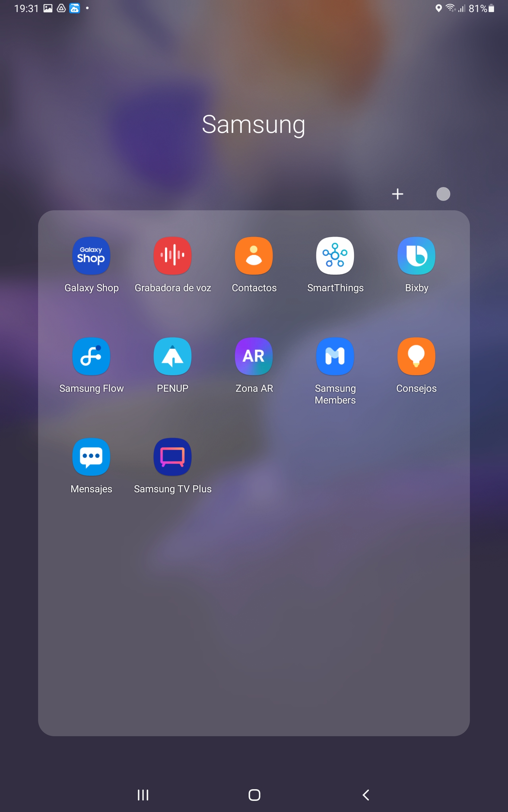Tap the recent apps navigation button
This screenshot has height=812, width=508.
pyautogui.click(x=143, y=795)
